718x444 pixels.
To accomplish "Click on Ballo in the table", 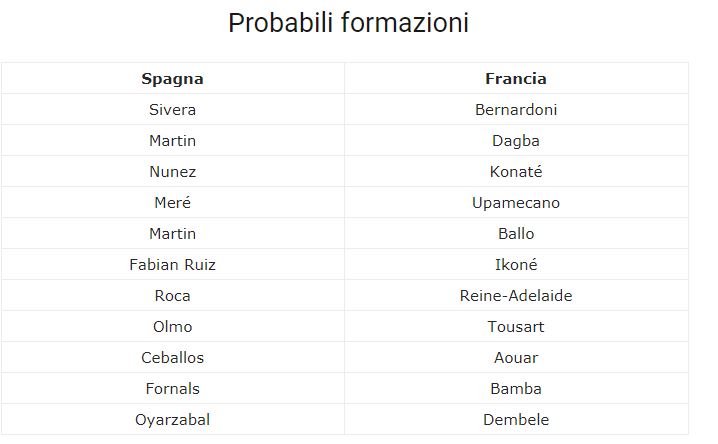I will [516, 234].
